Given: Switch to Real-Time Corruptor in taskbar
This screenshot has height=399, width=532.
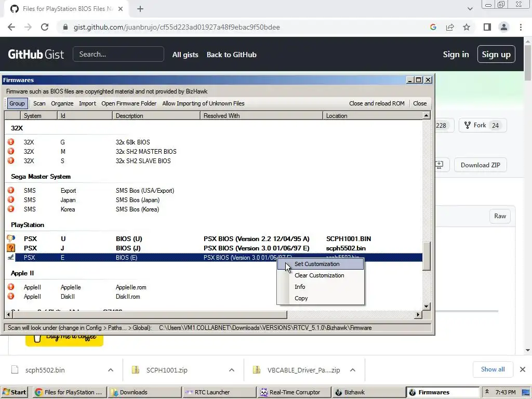Looking at the screenshot, I should click(294, 392).
